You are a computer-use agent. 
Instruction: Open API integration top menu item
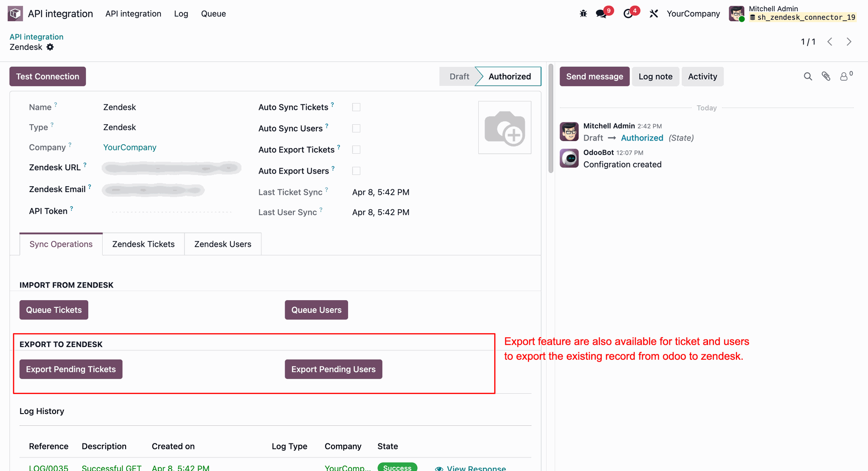(x=133, y=14)
